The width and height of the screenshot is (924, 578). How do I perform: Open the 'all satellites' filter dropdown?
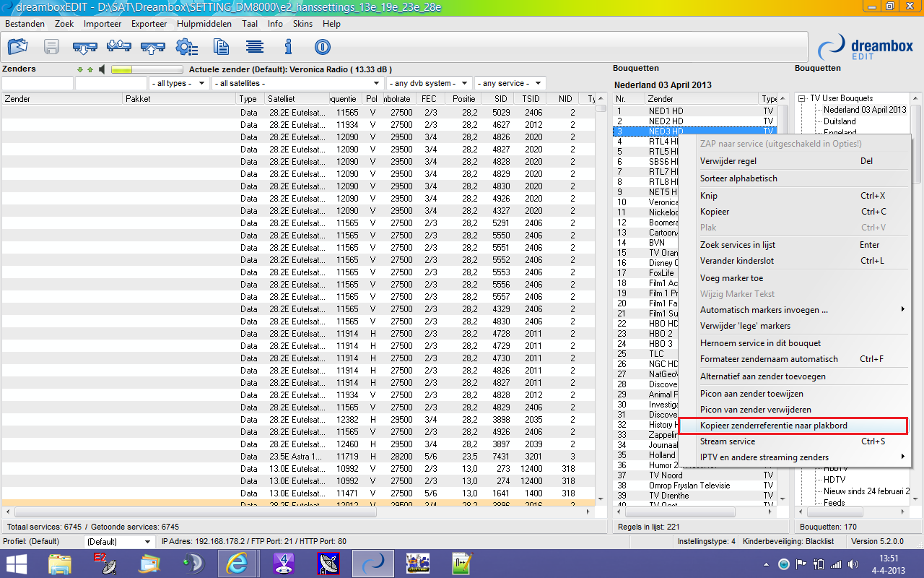(x=297, y=84)
